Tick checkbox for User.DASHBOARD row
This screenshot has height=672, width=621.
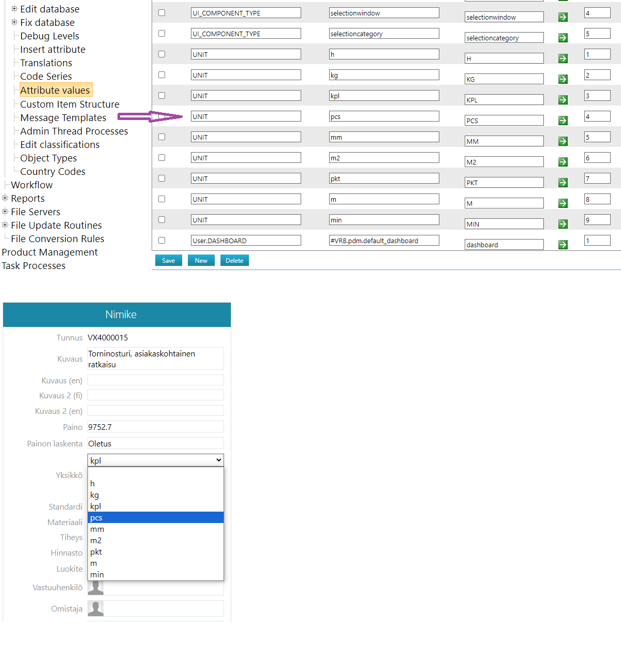tap(162, 241)
